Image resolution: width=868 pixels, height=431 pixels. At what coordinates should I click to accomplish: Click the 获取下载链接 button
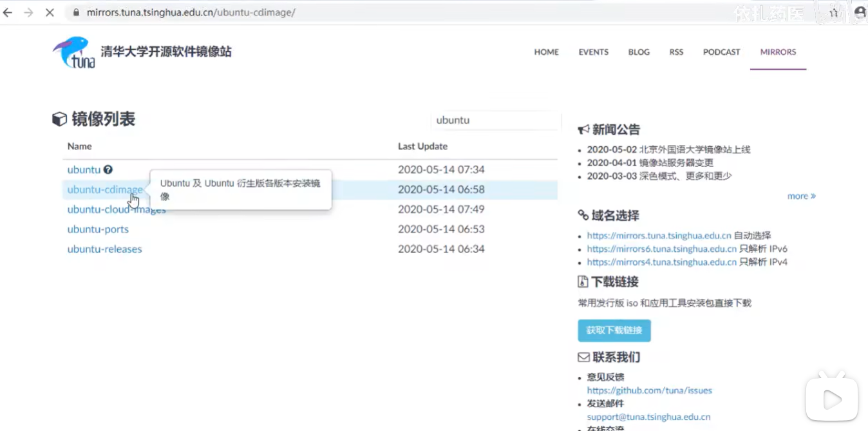(614, 330)
